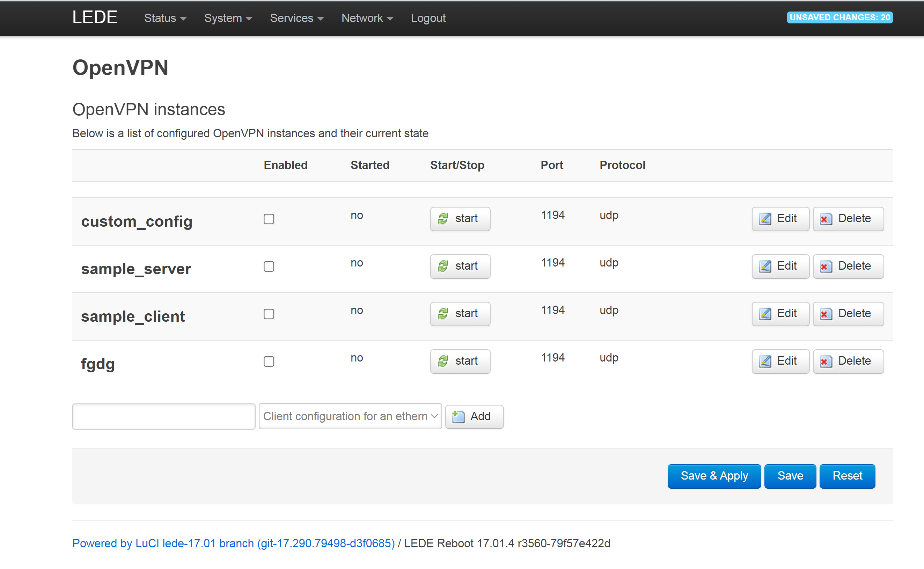924x569 pixels.
Task: Enable the sample_server instance checkbox
Action: 269,266
